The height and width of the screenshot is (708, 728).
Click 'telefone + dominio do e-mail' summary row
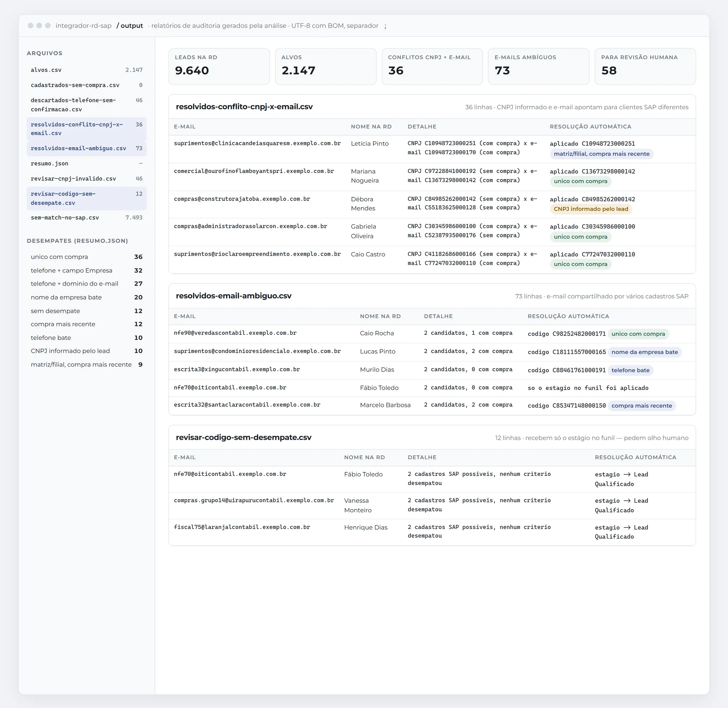point(86,284)
